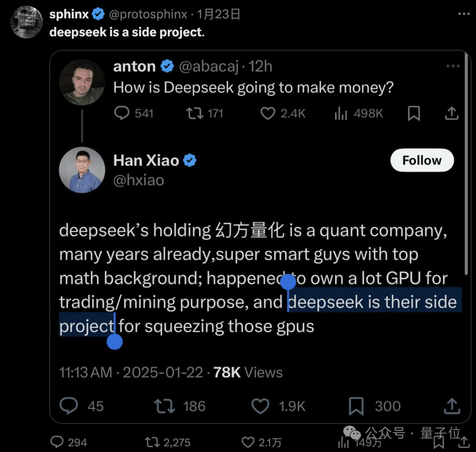
Task: Open more options menu on anton's tweet
Action: click(x=452, y=65)
